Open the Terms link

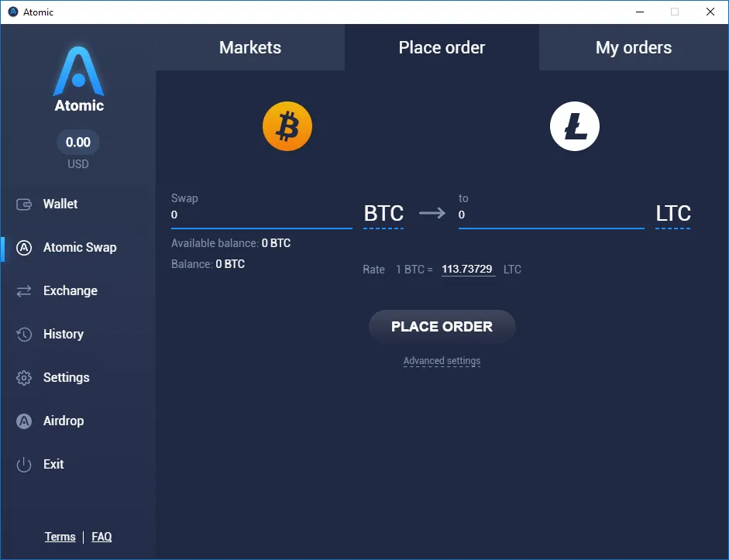[60, 537]
